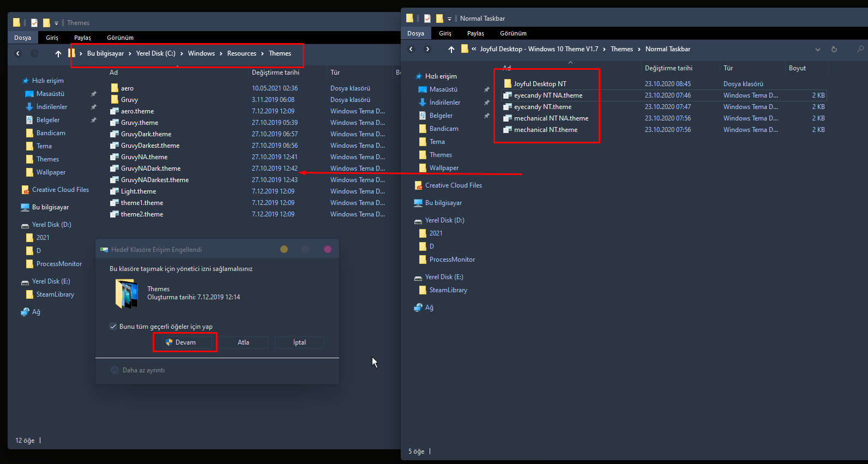Image resolution: width=868 pixels, height=464 pixels.
Task: Collapse details with 'Daha az ayrıntı'
Action: [x=137, y=370]
